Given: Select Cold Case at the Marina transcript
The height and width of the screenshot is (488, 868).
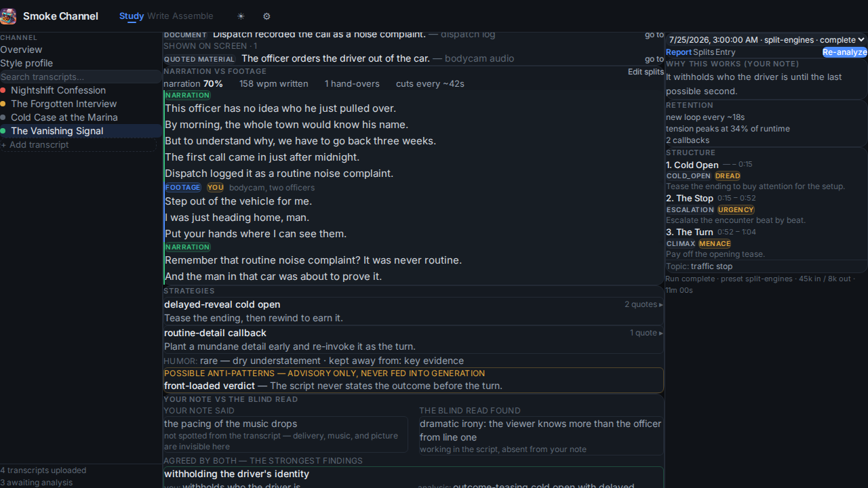Looking at the screenshot, I should tap(81, 117).
